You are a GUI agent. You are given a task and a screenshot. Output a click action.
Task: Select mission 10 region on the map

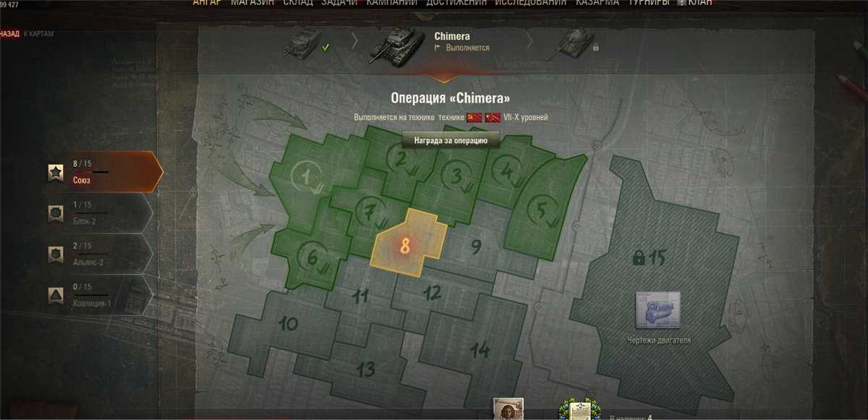coord(288,324)
